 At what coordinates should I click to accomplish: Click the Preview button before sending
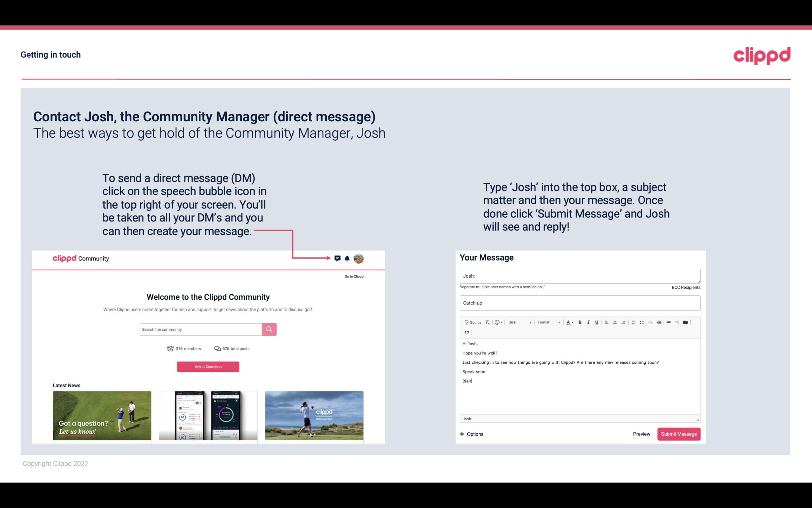642,434
